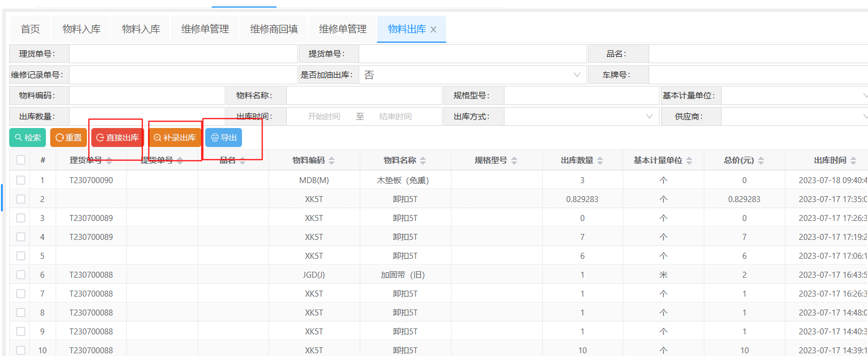
Task: Sort by 出库数量 using its sort icon
Action: 600,160
